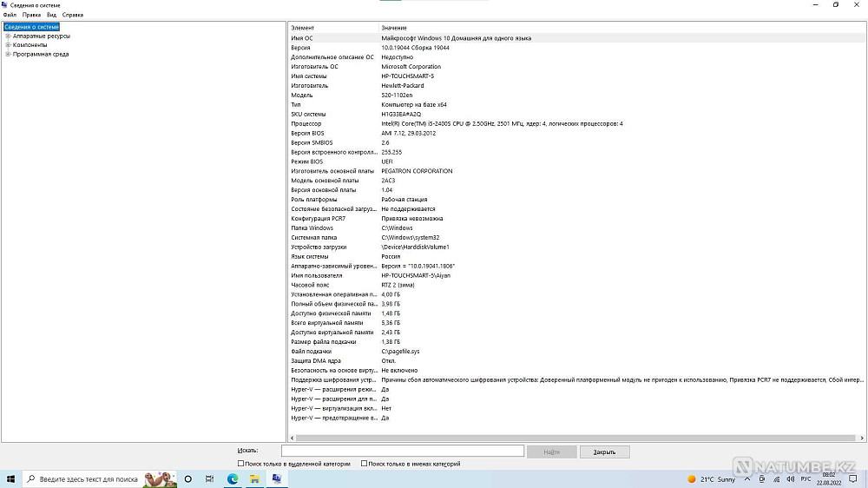Image resolution: width=868 pixels, height=488 pixels.
Task: Click the Cortana circle icon in taskbar
Action: click(188, 478)
